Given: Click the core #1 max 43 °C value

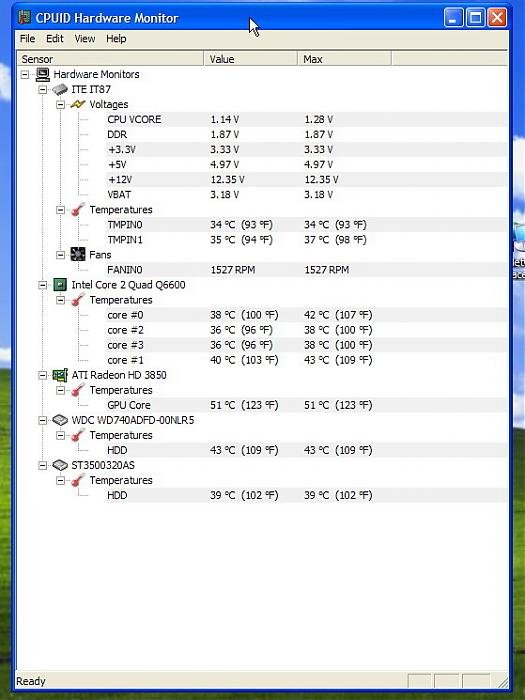Looking at the screenshot, I should pos(338,360).
